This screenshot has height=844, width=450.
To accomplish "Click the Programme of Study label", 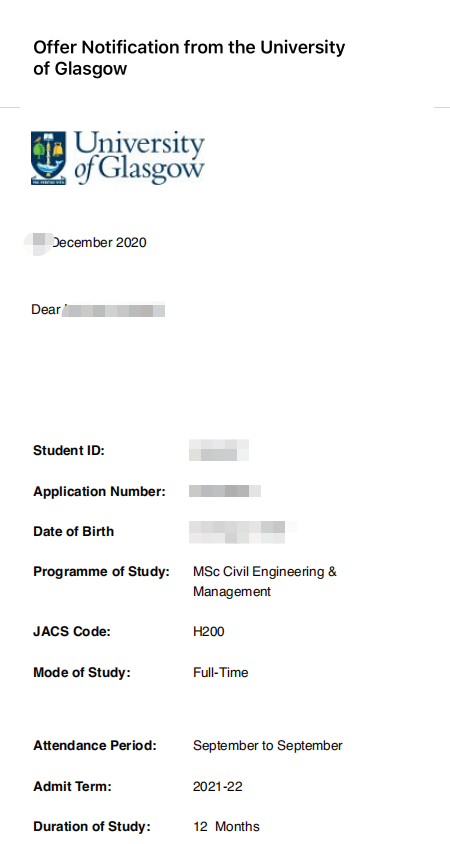I will click(101, 572).
